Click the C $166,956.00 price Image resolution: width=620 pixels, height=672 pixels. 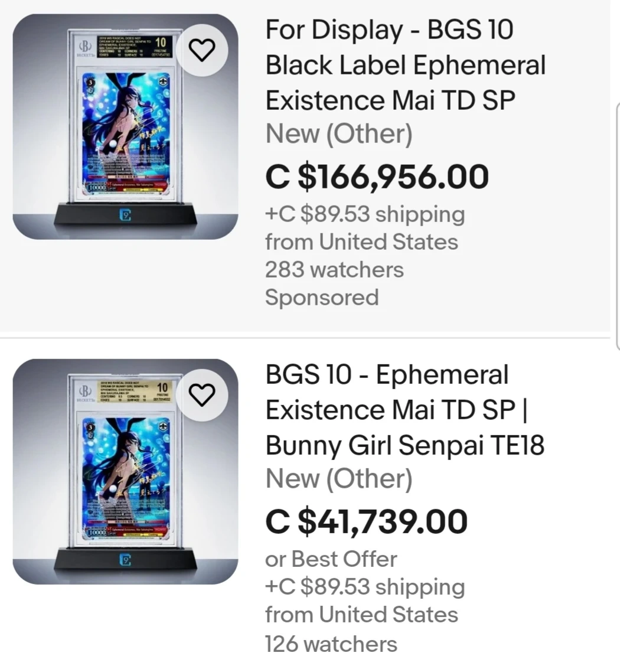[377, 177]
